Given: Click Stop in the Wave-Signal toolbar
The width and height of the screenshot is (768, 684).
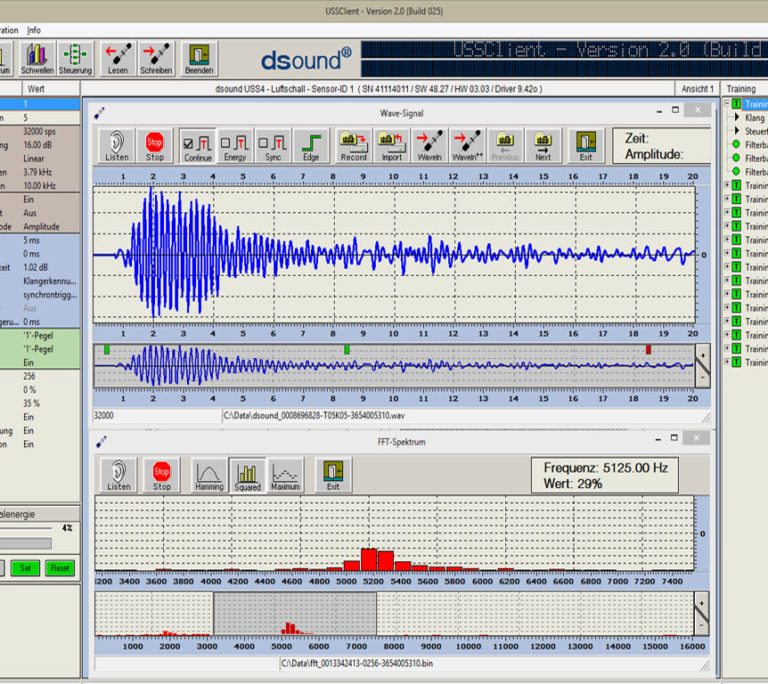Looking at the screenshot, I should pos(155,146).
